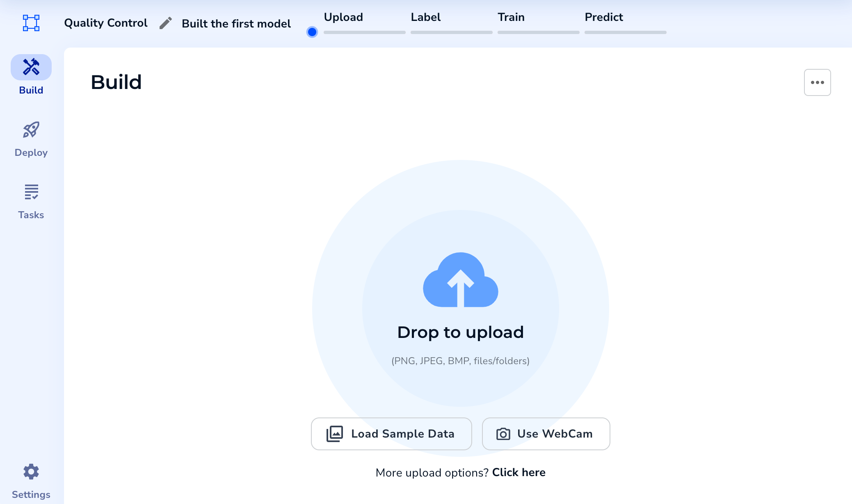Select the Label step
This screenshot has height=504, width=852.
(x=425, y=17)
